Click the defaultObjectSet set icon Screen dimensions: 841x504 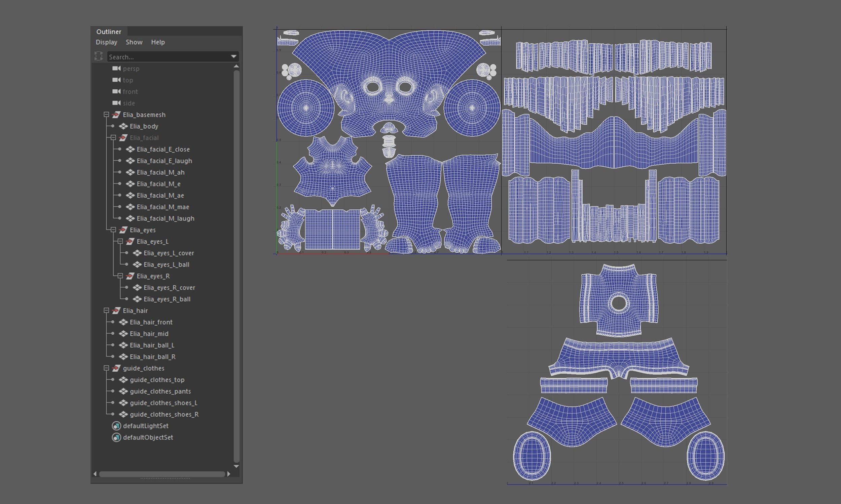click(116, 437)
